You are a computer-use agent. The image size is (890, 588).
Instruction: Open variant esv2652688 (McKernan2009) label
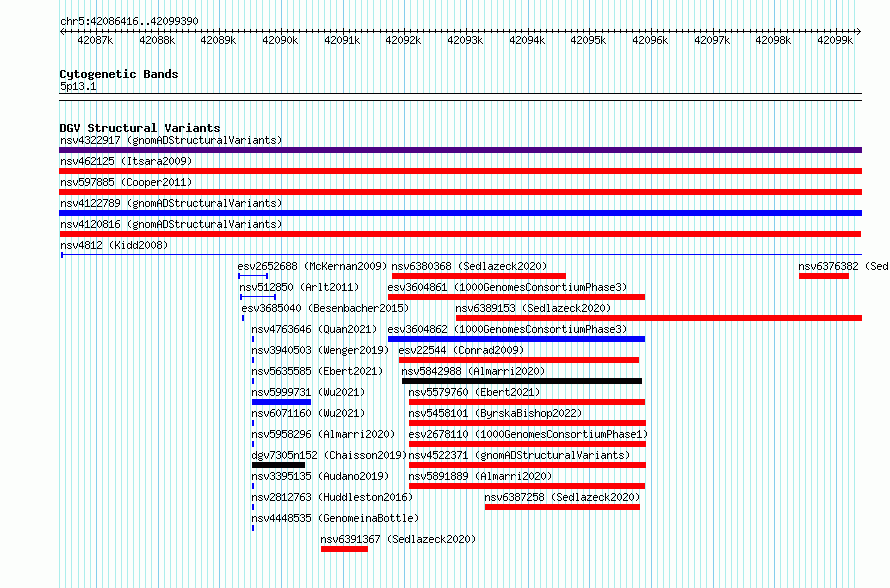coord(312,266)
